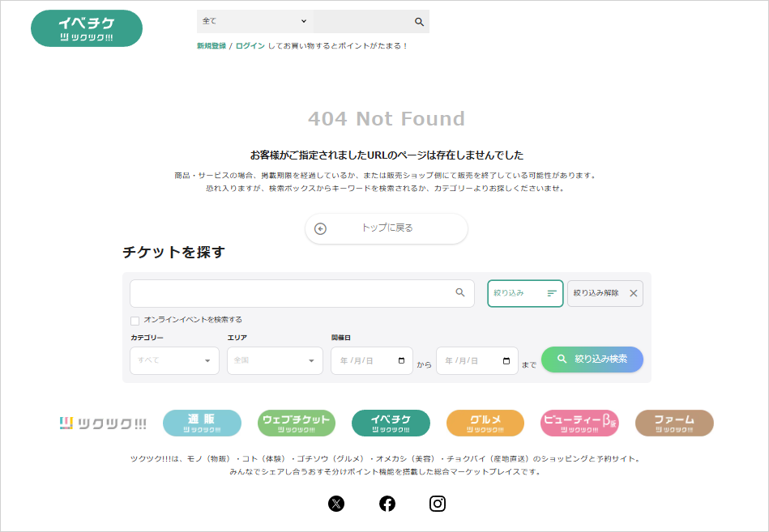This screenshot has width=769, height=532.
Task: Open the X (Twitter) social link
Action: 336,504
